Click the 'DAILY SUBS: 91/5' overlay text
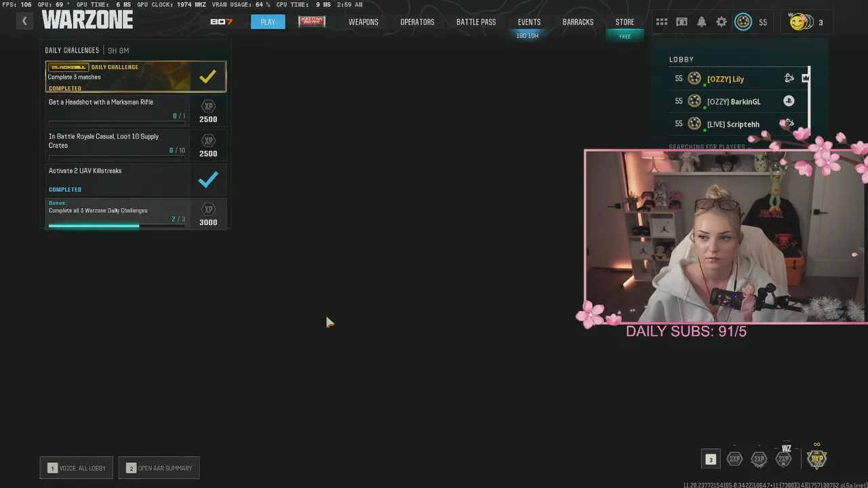 coord(686,331)
